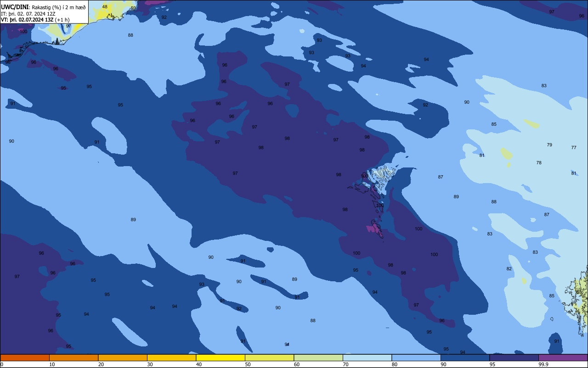Select the 30–40 golden legend swatch

(171, 357)
